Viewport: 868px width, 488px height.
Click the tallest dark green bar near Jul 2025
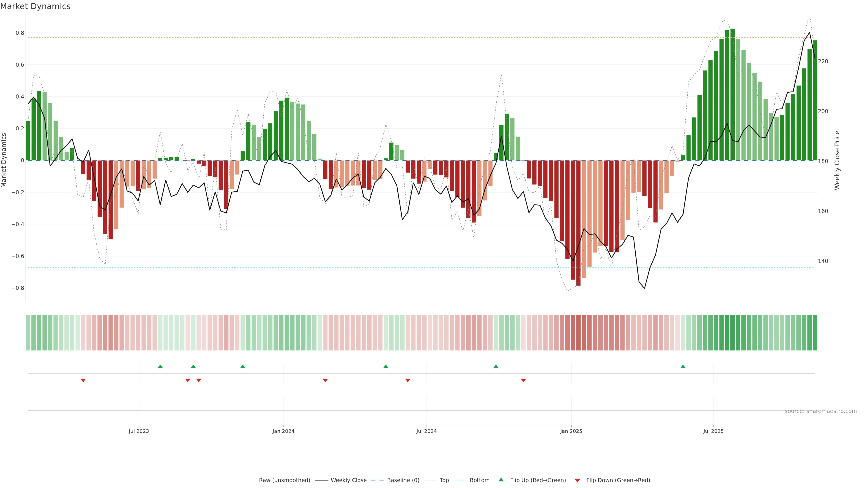click(x=733, y=94)
